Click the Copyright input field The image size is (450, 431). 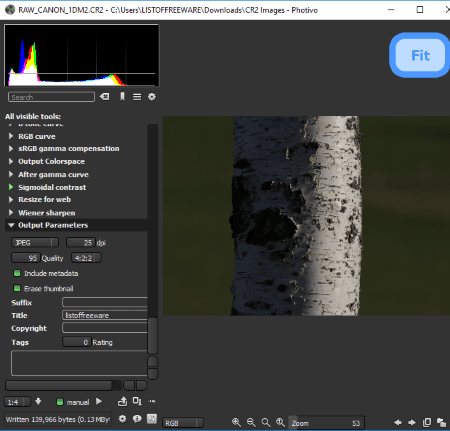[105, 328]
